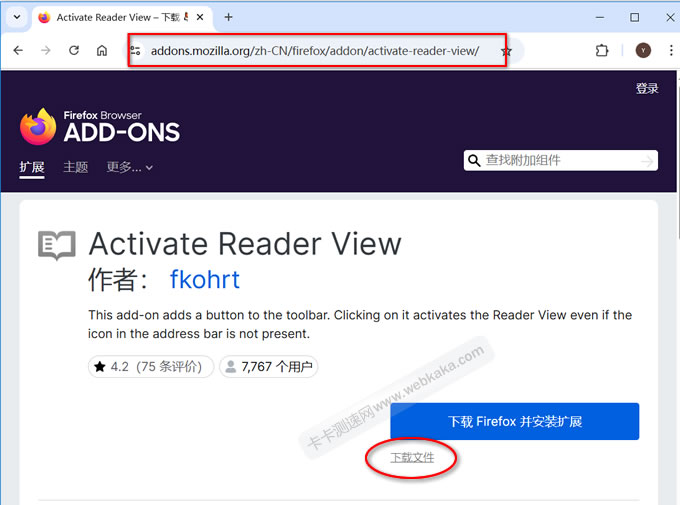Screen dimensions: 680x505
Task: Switch to the 主题 navigation tab
Action: tap(76, 167)
